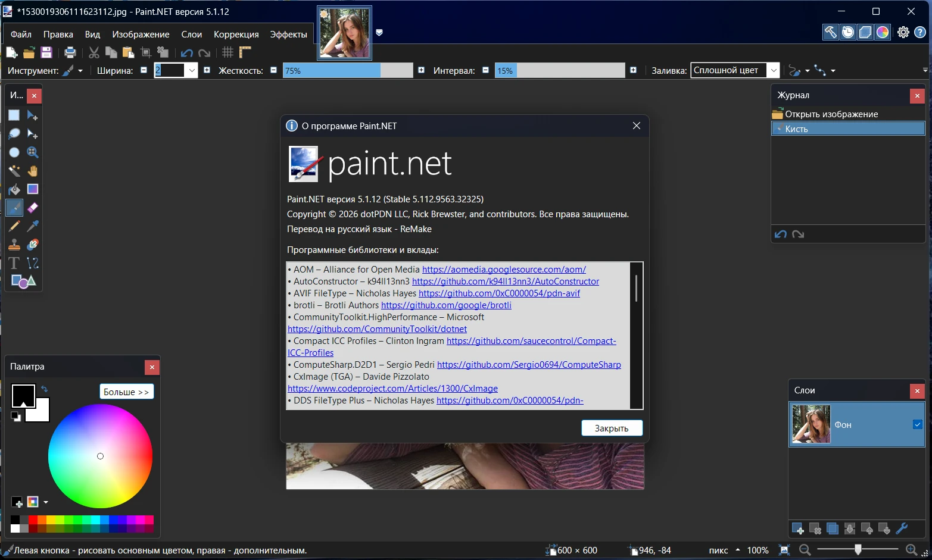The height and width of the screenshot is (560, 932).
Task: Select Открыть изображение history entry
Action: 831,114
